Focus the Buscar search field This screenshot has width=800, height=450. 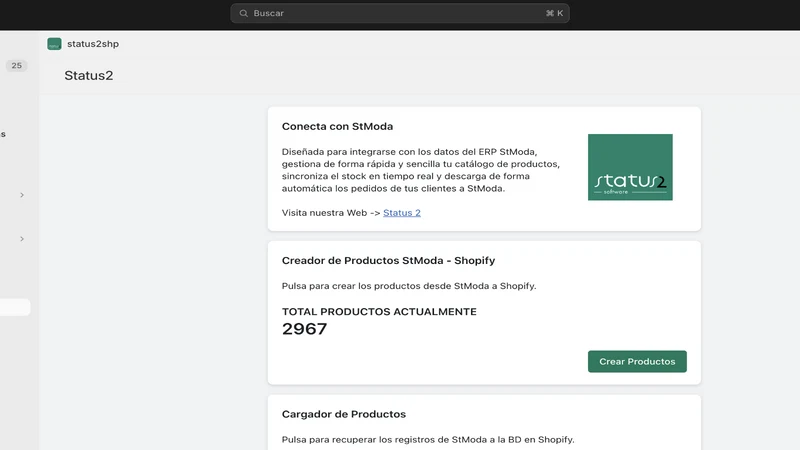coord(400,13)
